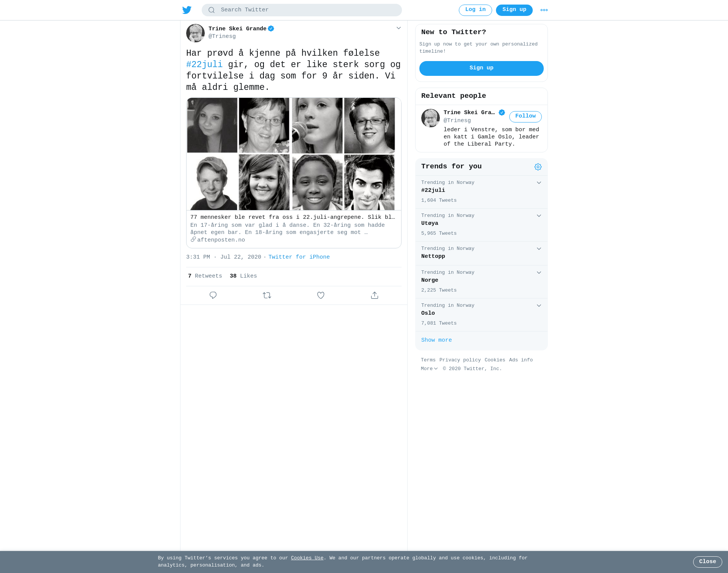Like the tweet with the heart icon
The width and height of the screenshot is (728, 573).
click(x=321, y=295)
